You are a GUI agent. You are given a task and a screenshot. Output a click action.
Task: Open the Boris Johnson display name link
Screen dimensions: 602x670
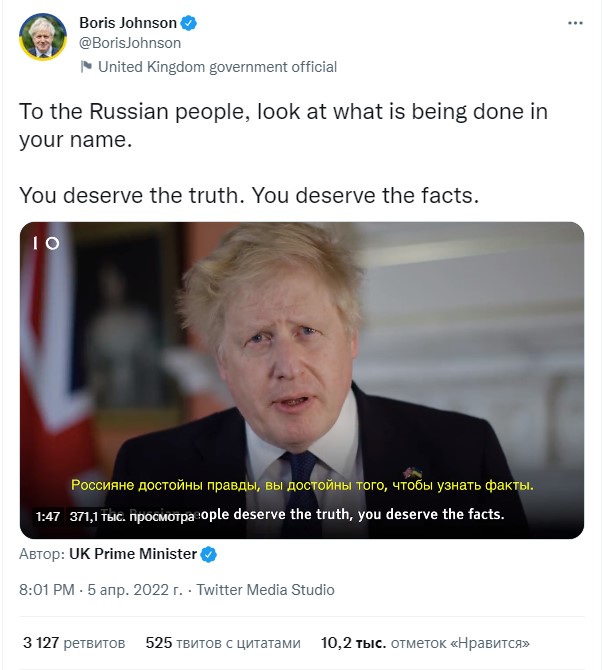click(127, 23)
